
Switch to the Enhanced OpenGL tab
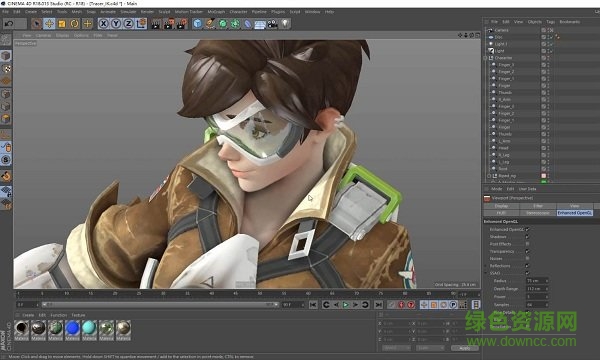coord(574,213)
